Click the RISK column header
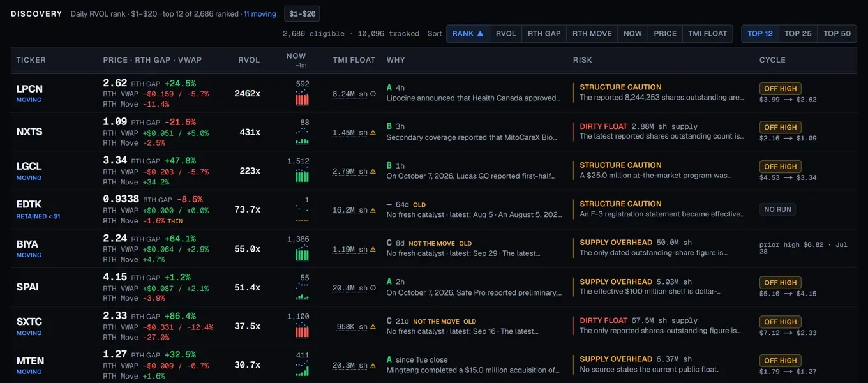868x383 pixels. (x=583, y=60)
